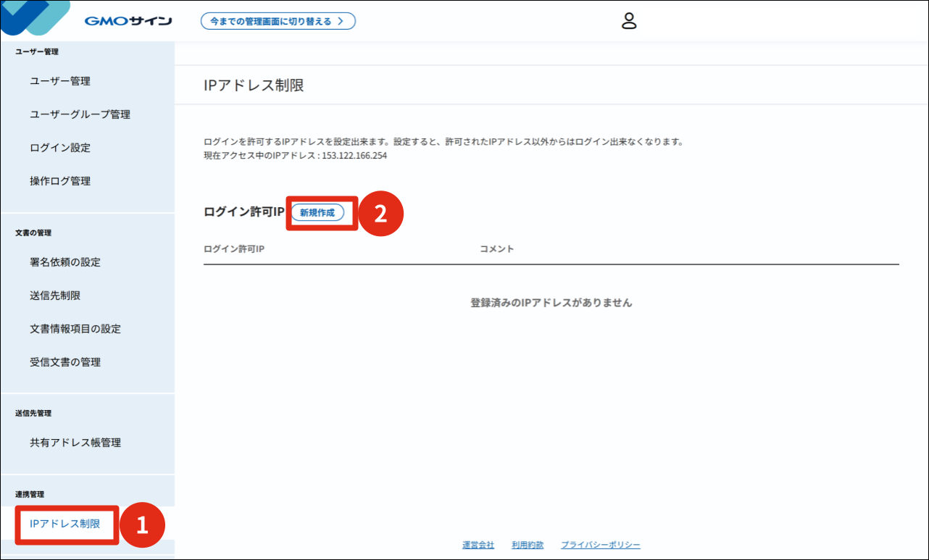Click 今までの管理画面に切り替える at the top

(278, 21)
